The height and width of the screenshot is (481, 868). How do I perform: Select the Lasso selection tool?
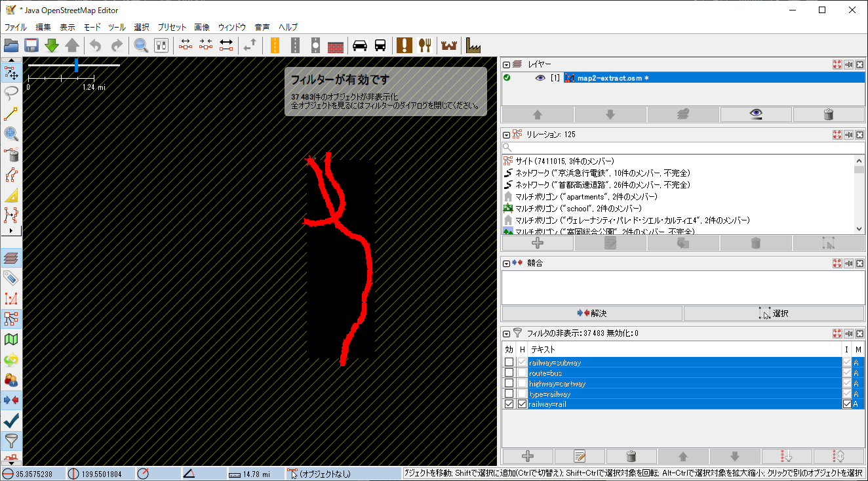click(x=11, y=93)
